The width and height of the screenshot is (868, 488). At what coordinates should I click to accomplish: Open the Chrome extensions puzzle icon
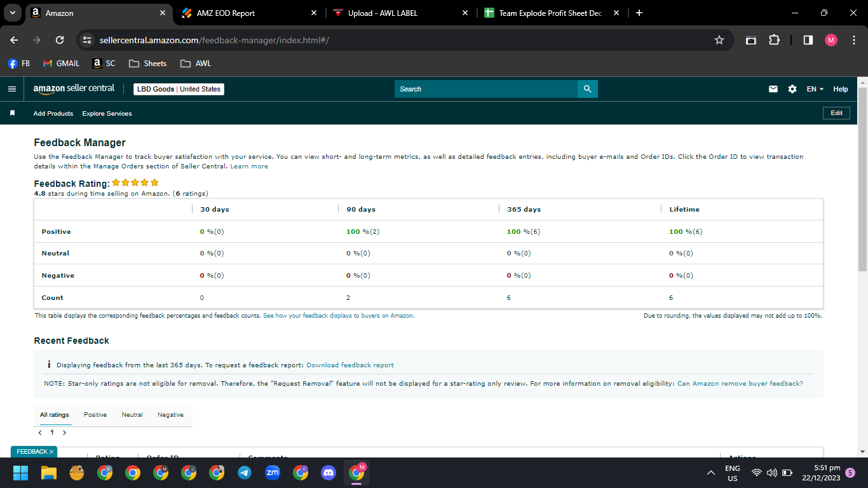point(774,40)
